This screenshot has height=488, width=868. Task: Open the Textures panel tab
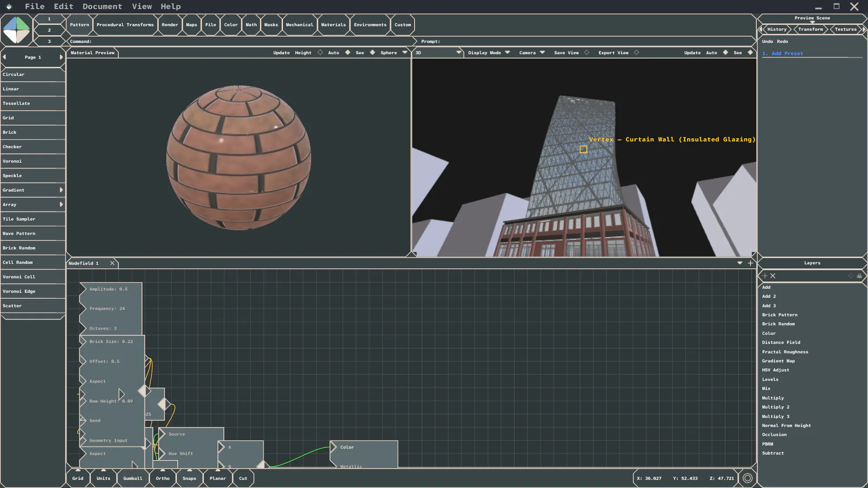pyautogui.click(x=846, y=29)
